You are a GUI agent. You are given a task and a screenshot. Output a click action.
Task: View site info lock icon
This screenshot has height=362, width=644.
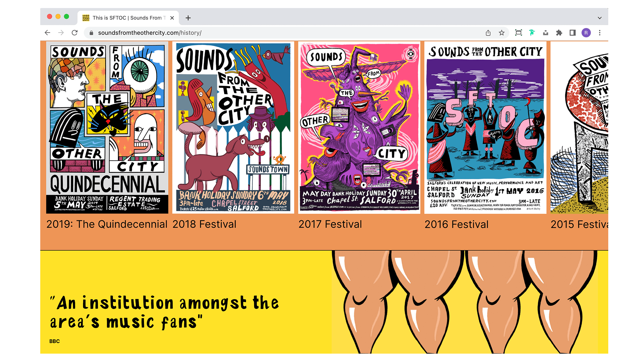click(x=91, y=33)
